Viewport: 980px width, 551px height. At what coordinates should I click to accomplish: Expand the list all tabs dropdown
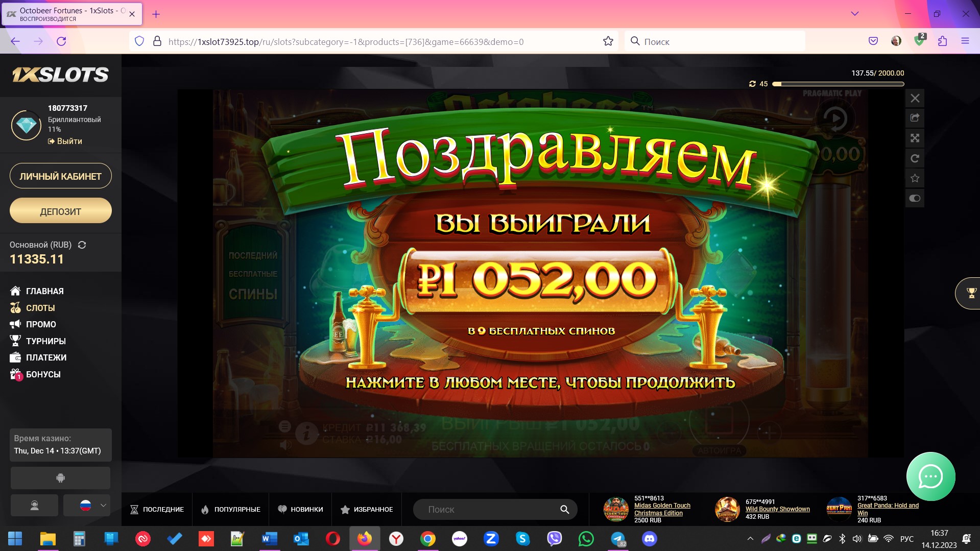coord(854,14)
